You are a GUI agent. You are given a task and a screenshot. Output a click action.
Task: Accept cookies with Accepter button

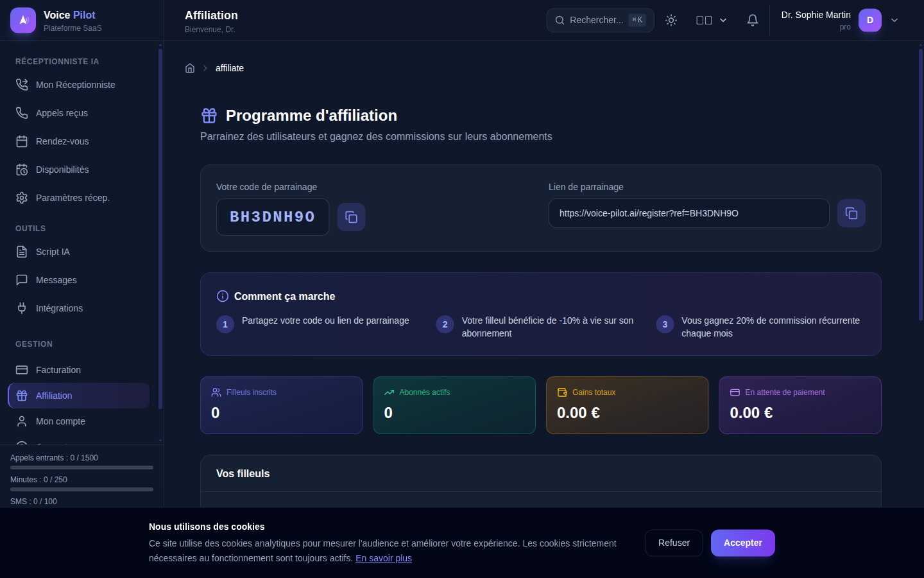(x=743, y=543)
